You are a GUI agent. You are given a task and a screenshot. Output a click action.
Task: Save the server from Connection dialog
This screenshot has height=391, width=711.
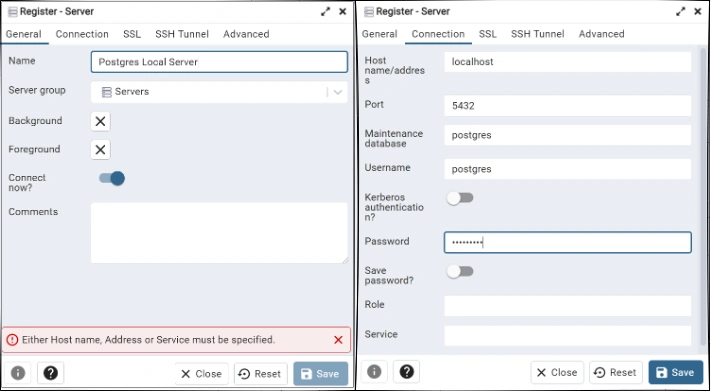[676, 372]
